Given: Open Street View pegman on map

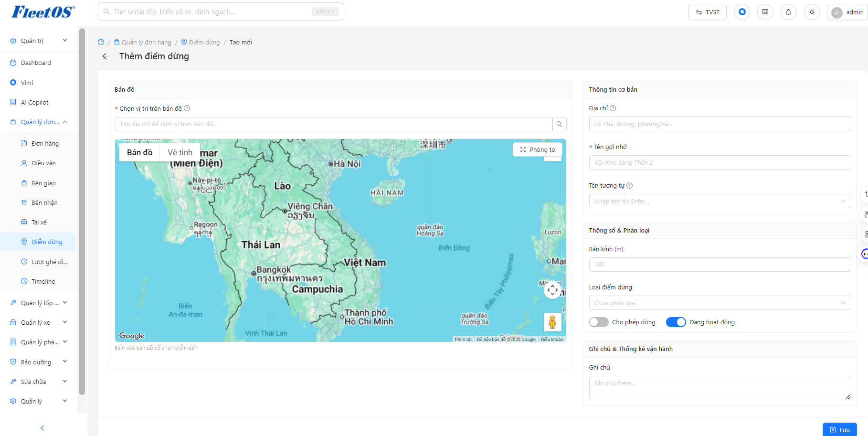Looking at the screenshot, I should tap(552, 322).
